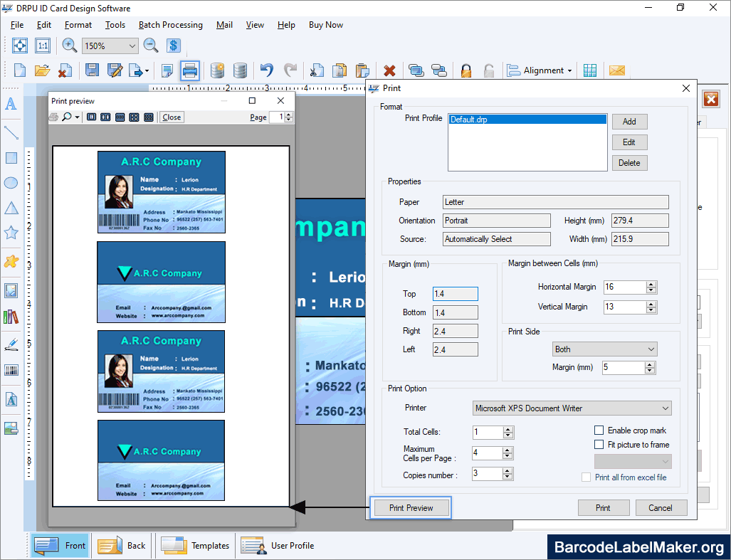Click Cancel in the Print dialog
This screenshot has height=560, width=731.
[661, 508]
